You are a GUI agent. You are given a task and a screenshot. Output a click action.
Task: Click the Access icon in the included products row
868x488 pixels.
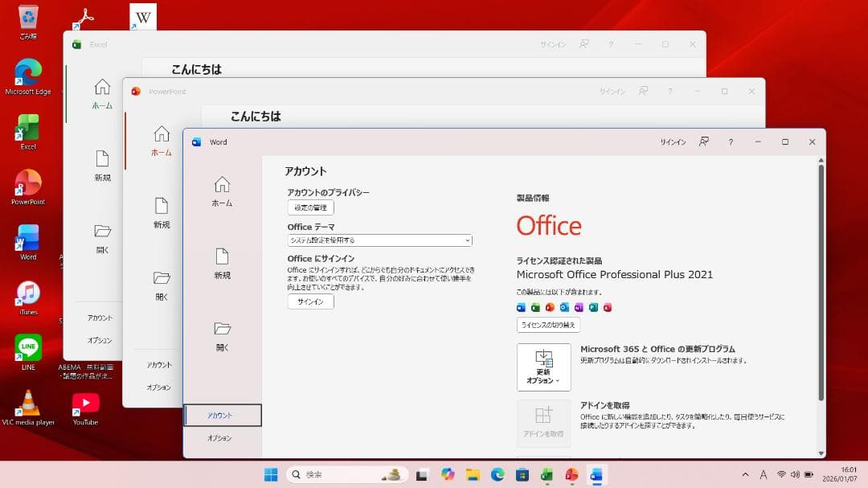click(x=608, y=307)
